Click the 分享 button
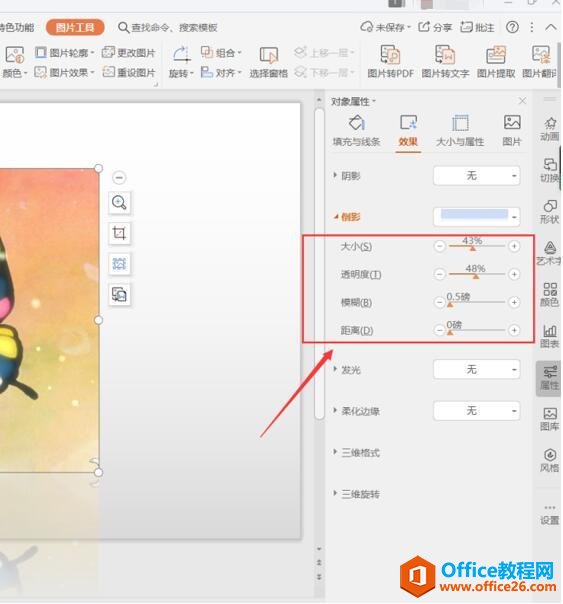The height and width of the screenshot is (604, 563). click(435, 27)
